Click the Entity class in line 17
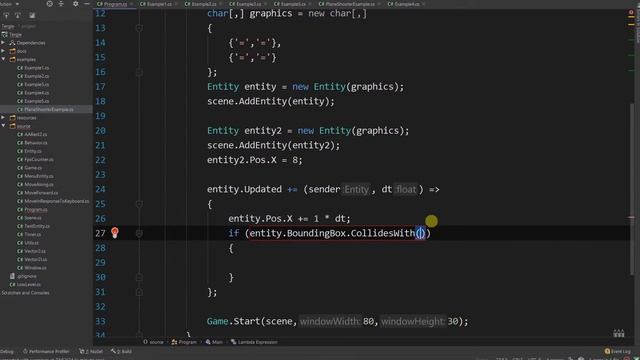Image resolution: width=640 pixels, height=360 pixels. click(x=222, y=87)
